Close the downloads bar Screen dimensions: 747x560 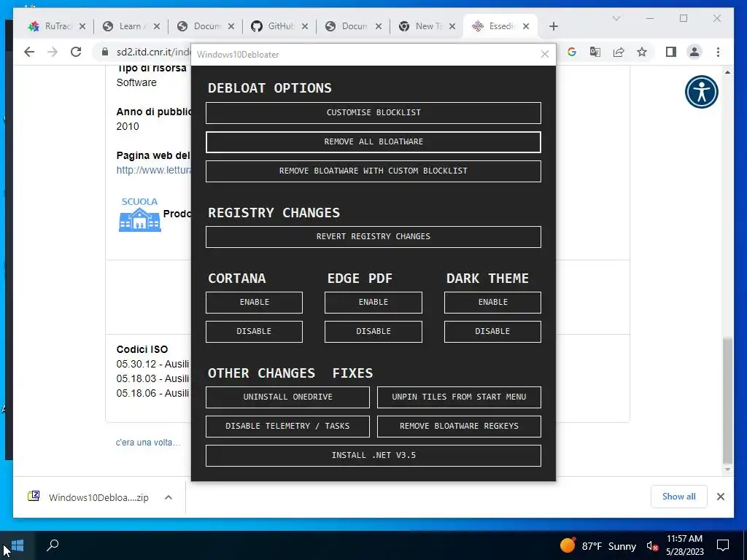click(720, 497)
